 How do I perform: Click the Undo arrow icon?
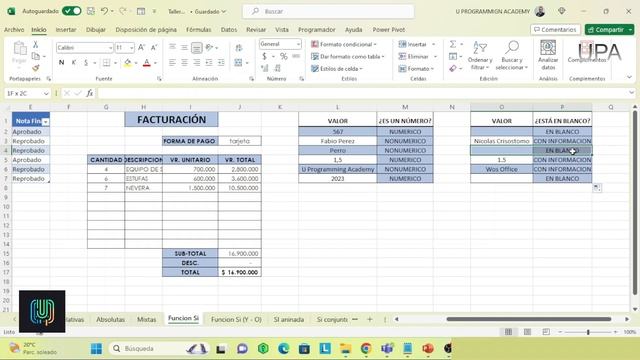pyautogui.click(x=104, y=11)
